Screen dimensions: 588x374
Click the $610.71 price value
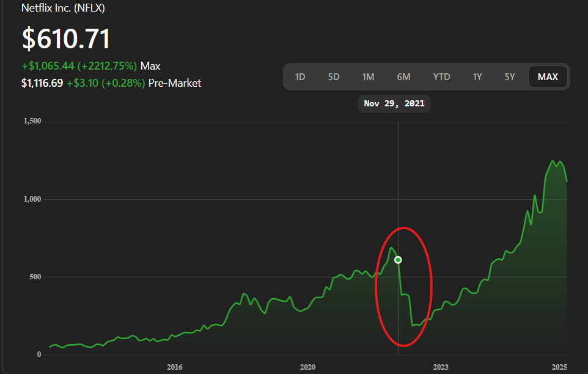[66, 38]
